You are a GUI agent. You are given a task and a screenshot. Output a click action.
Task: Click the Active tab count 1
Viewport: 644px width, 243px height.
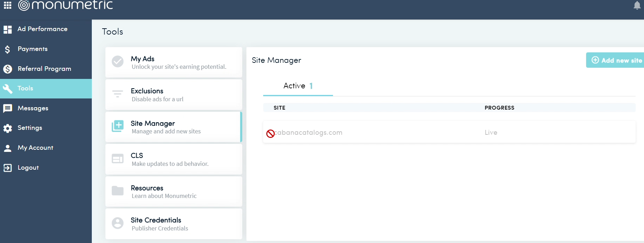pos(311,86)
